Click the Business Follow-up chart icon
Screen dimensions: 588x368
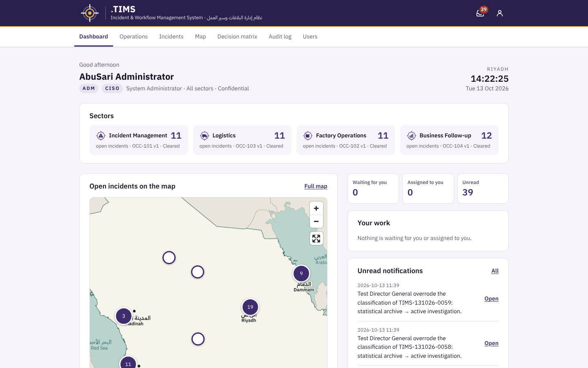coord(411,135)
